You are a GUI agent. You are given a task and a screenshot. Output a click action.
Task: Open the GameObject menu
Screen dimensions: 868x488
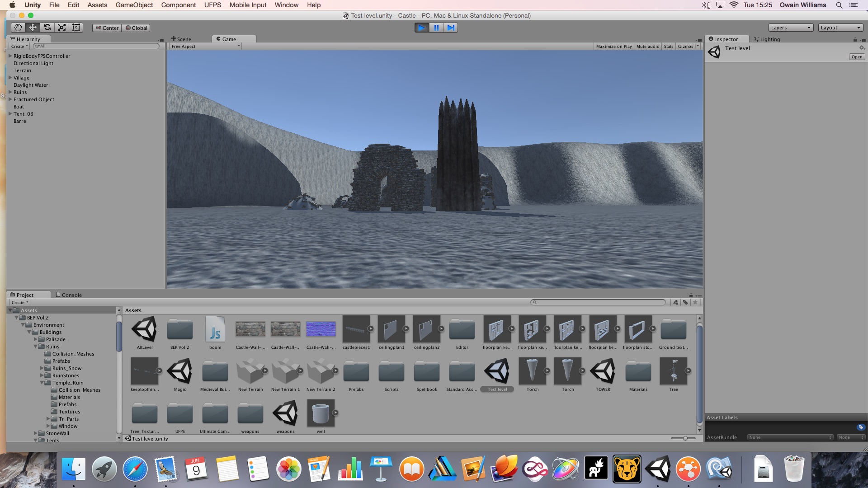134,5
